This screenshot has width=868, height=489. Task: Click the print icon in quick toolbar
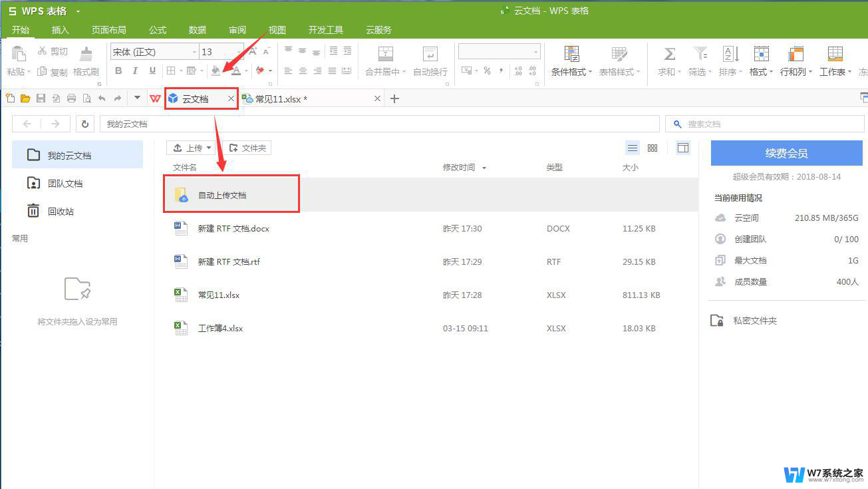tap(71, 98)
